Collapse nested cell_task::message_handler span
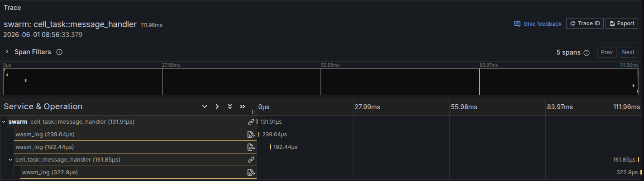Screen dimensions: 644x181 [x=11, y=160]
